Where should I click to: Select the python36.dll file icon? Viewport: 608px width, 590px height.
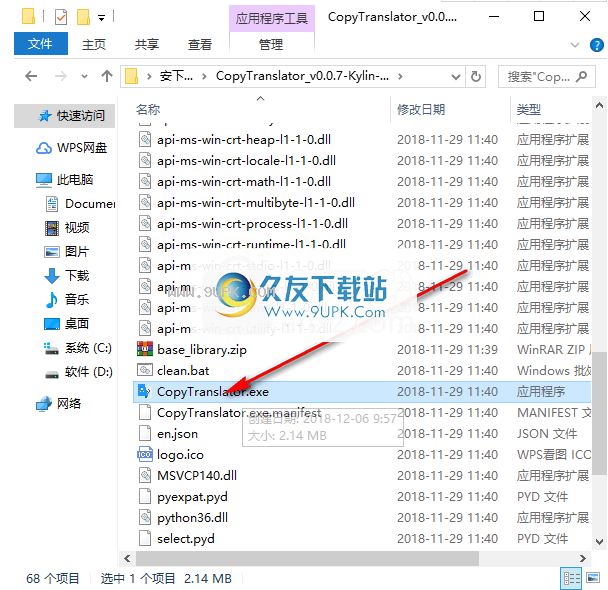pos(145,517)
